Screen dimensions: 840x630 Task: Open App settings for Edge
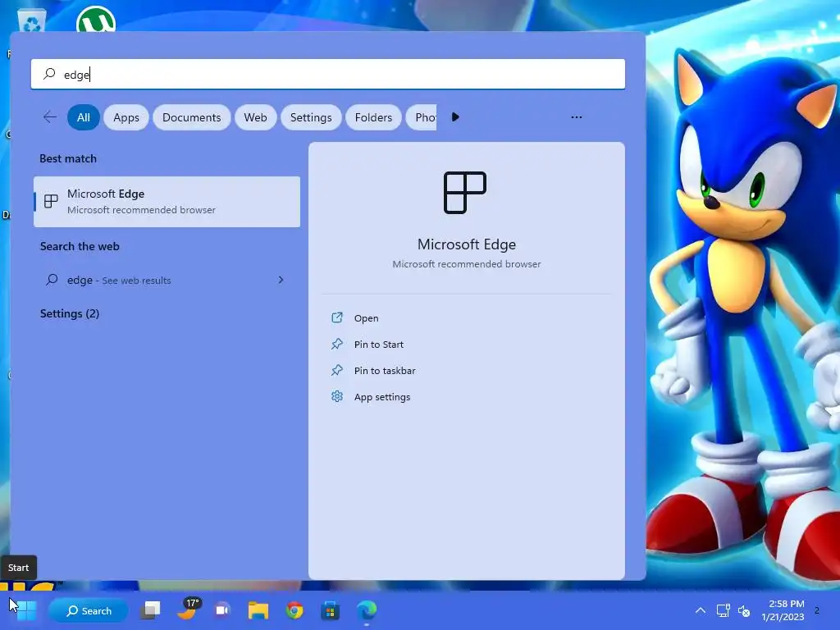pyautogui.click(x=382, y=397)
